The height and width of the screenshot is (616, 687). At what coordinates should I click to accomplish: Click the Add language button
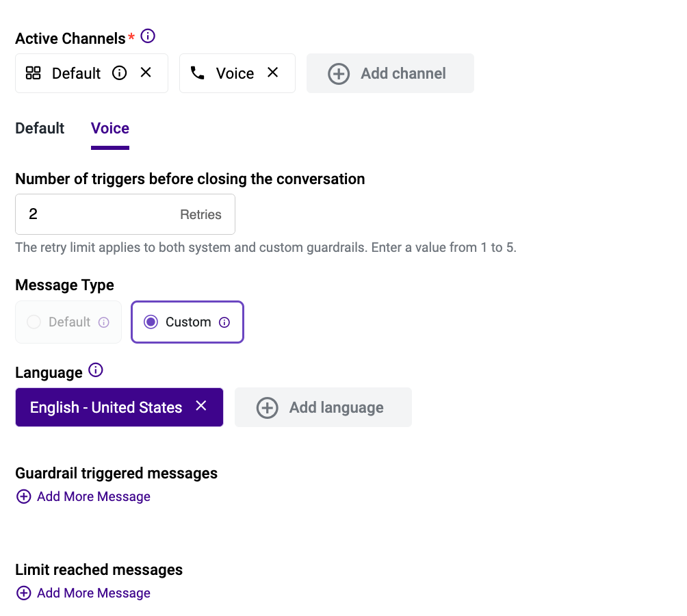click(x=324, y=407)
